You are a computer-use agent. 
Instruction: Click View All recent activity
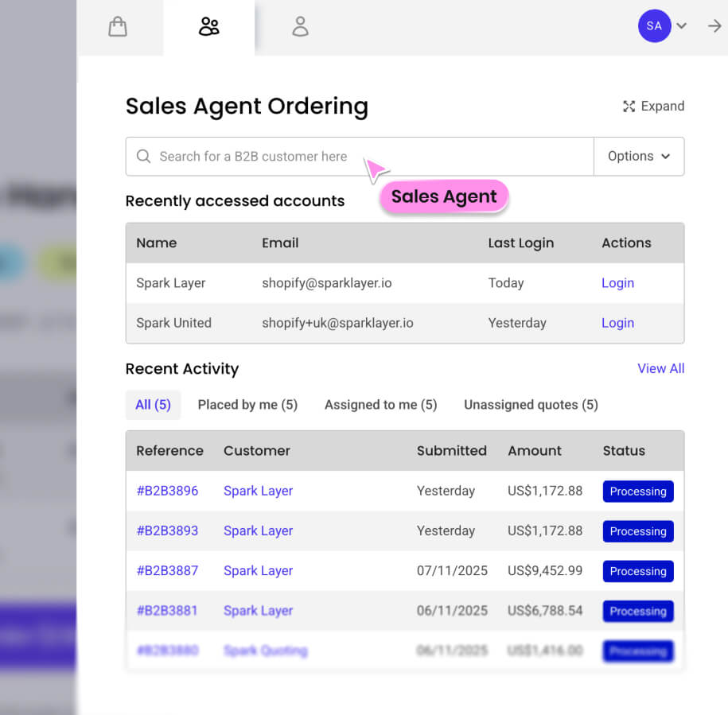click(660, 368)
